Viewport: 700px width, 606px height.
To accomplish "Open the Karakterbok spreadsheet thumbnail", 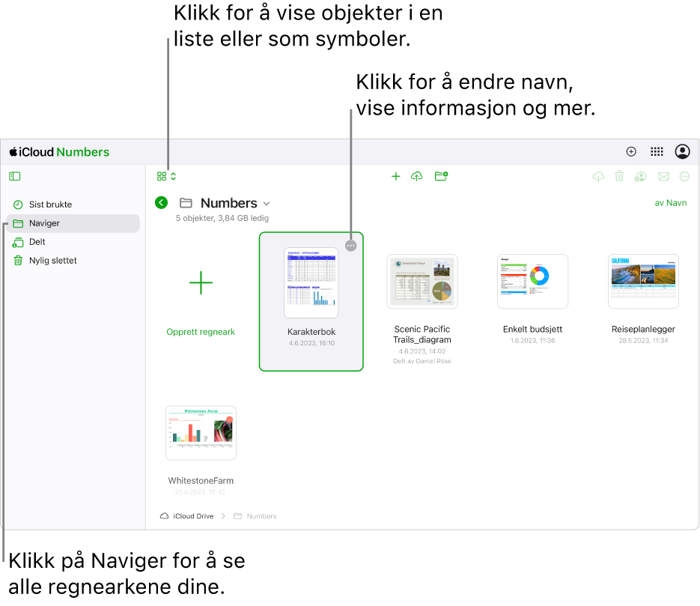I will pyautogui.click(x=311, y=282).
